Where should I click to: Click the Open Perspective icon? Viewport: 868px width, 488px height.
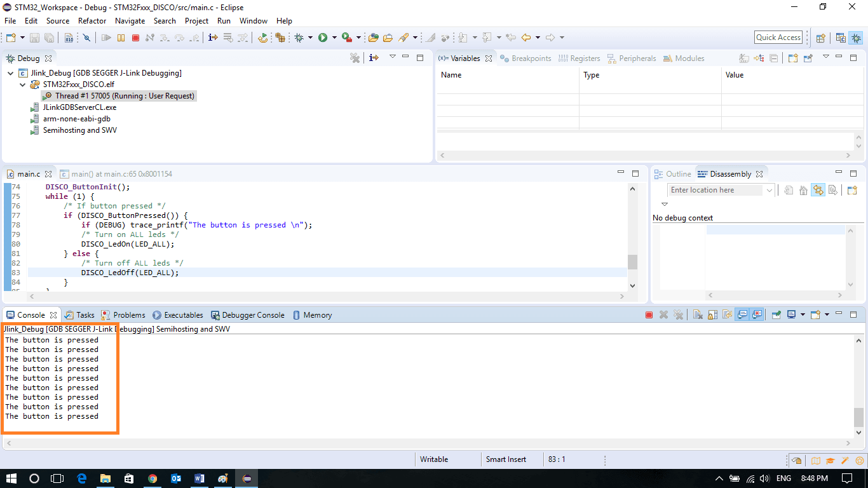point(821,37)
